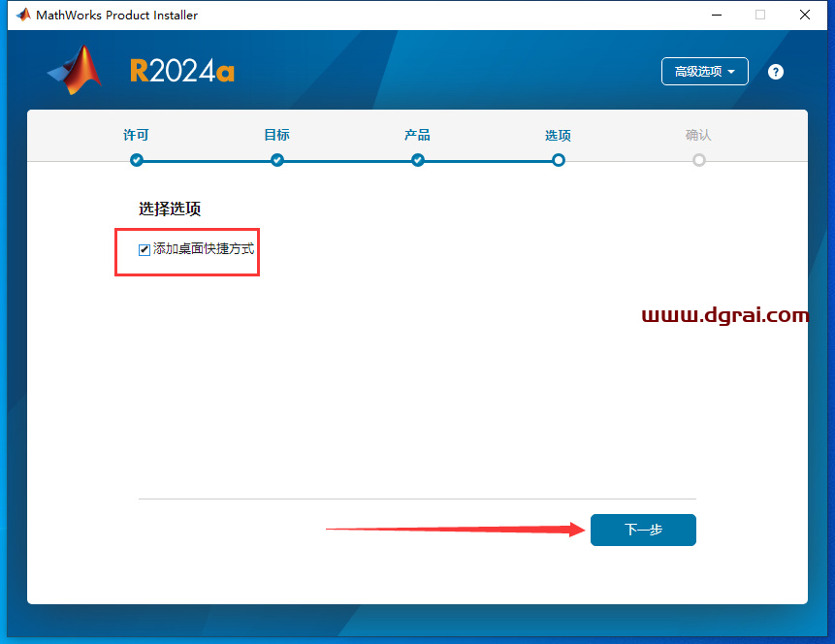
Task: Close the MathWorks Product Installer window
Action: [805, 15]
